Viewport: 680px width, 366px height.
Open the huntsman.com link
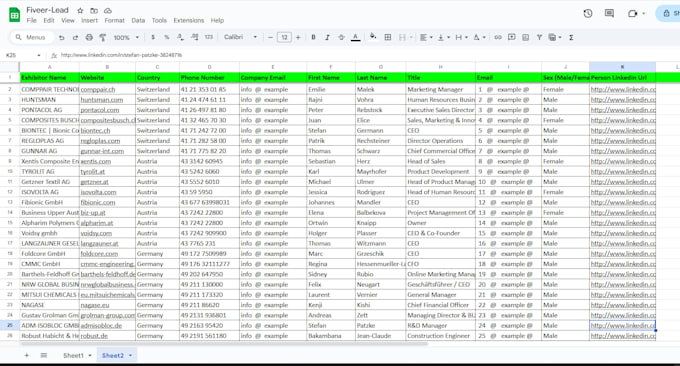tap(101, 100)
